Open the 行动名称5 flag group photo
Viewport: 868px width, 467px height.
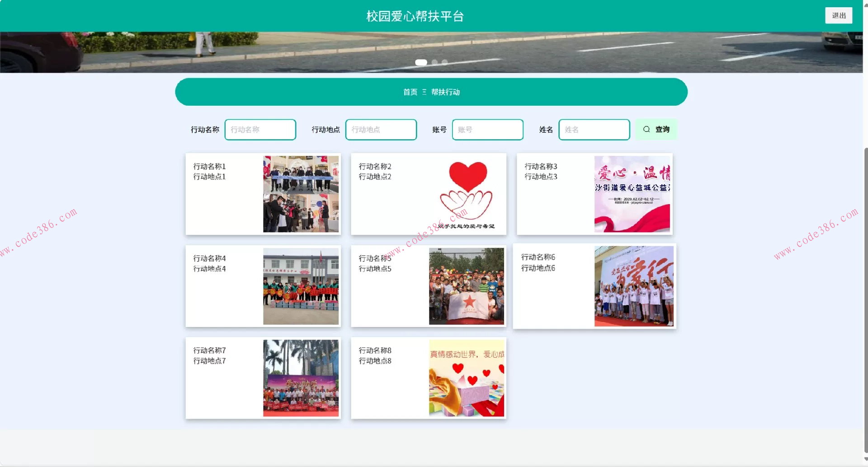(467, 286)
